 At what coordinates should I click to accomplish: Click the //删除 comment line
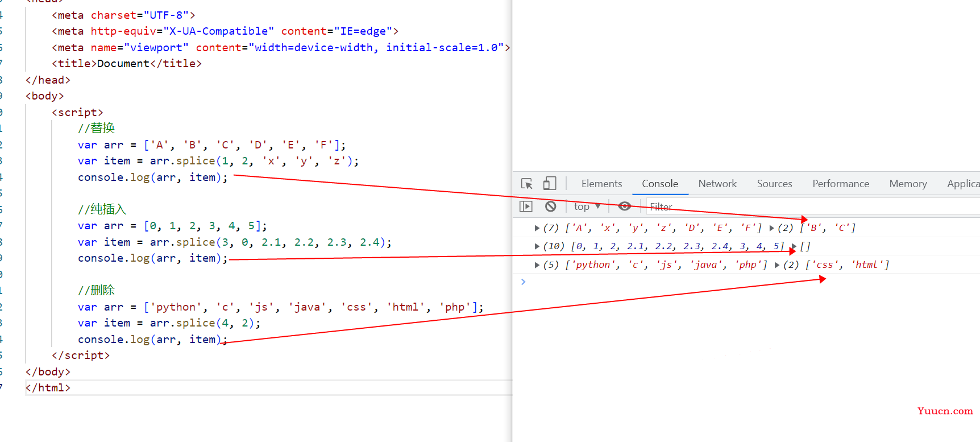tap(96, 290)
